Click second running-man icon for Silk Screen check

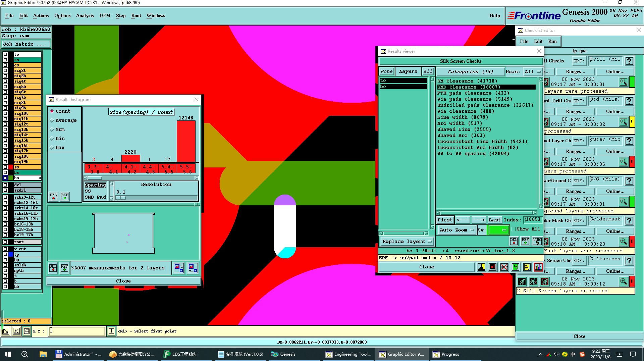(533, 281)
